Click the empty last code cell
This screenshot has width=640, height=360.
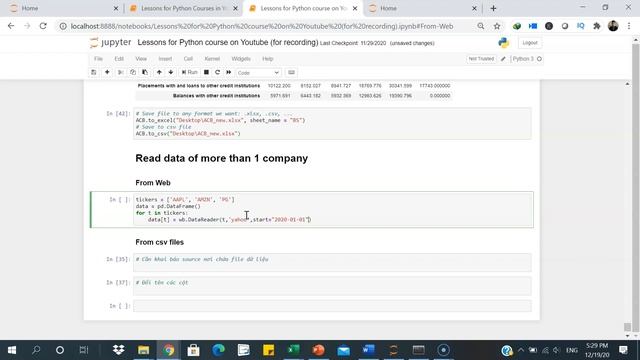point(332,306)
